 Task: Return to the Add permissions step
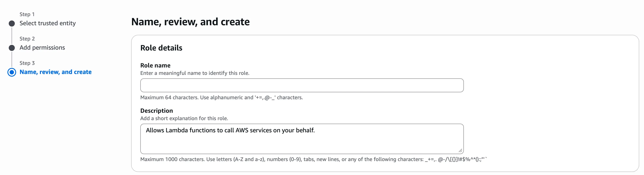42,47
